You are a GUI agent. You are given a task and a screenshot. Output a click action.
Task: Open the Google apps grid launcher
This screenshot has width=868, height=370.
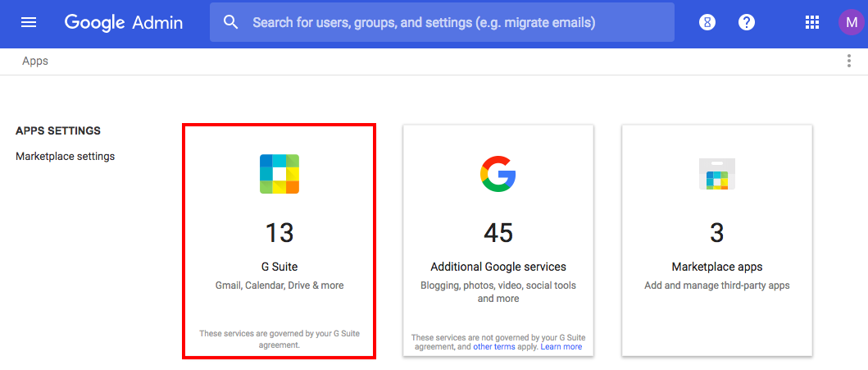pyautogui.click(x=811, y=23)
